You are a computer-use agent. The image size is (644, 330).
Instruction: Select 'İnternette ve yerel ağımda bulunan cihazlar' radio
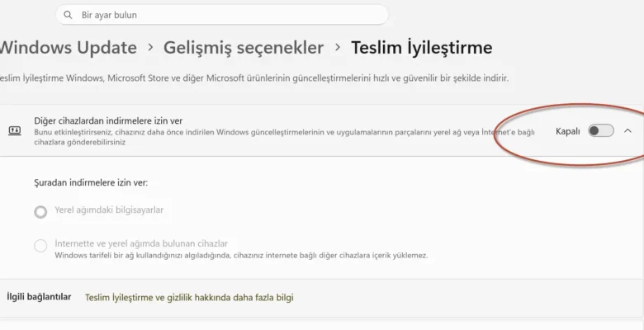(40, 246)
